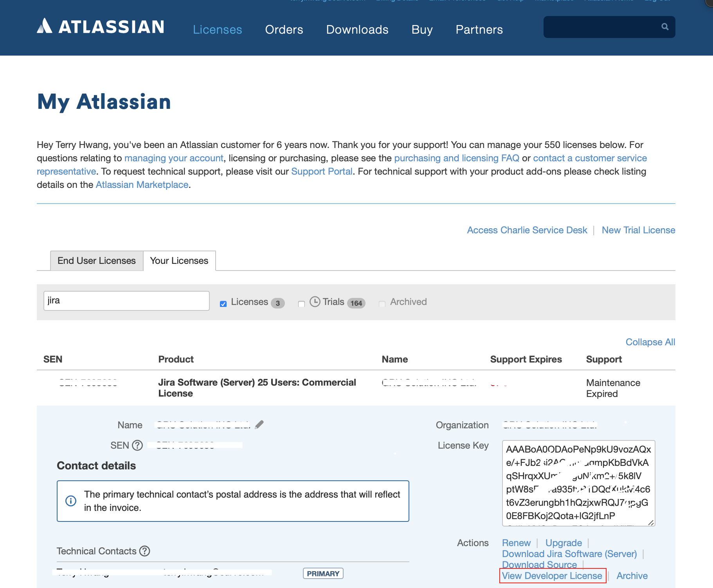The width and height of the screenshot is (713, 588).
Task: Open View Developer License
Action: point(552,576)
